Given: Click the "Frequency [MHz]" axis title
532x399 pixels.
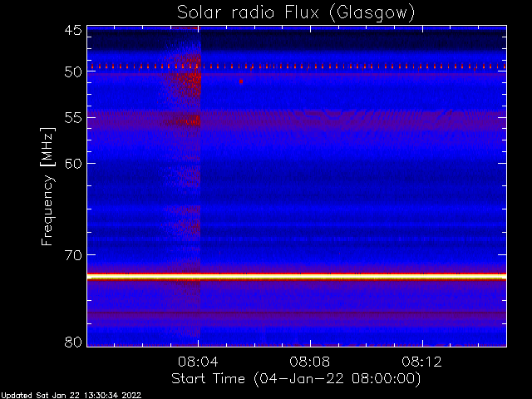Looking at the screenshot, I should (x=47, y=186).
